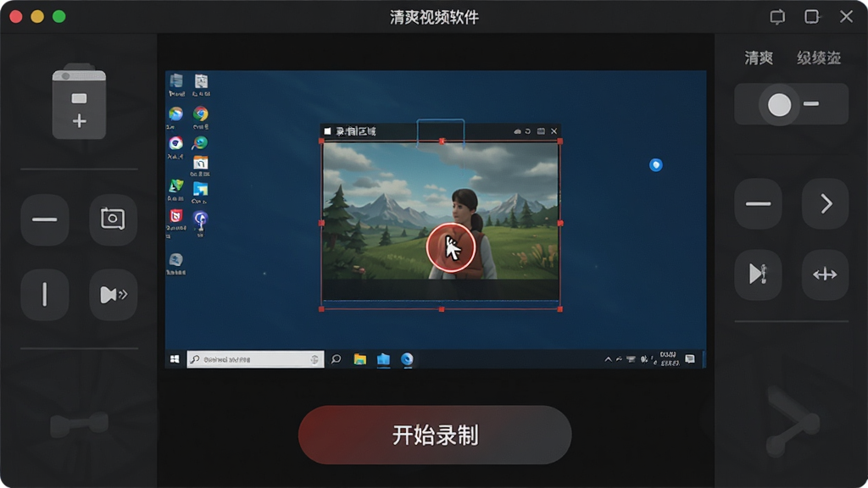Click the screenshot camera icon in the left panel
Screen dimensions: 868x488
pos(113,219)
